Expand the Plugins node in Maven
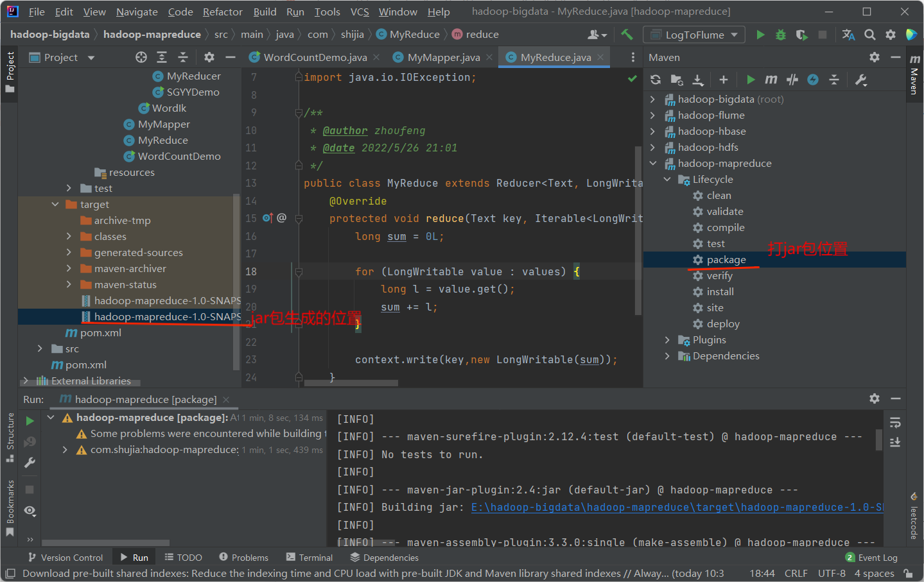Viewport: 924px width, 582px height. point(667,340)
